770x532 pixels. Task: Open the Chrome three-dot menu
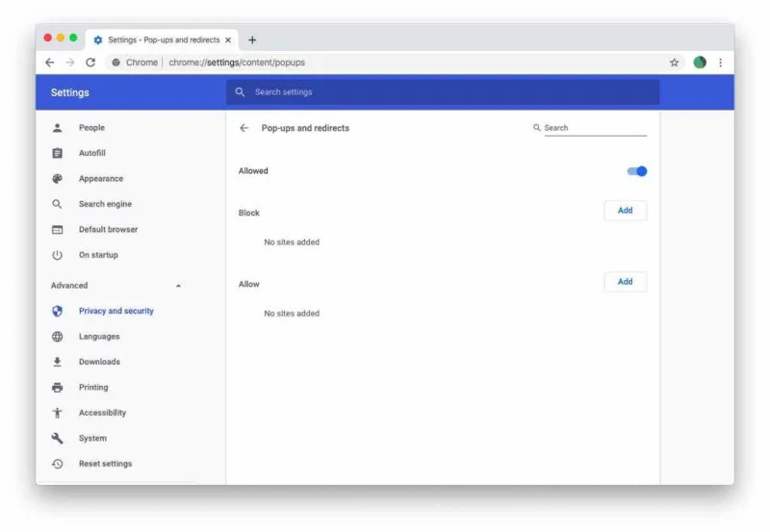tap(720, 63)
